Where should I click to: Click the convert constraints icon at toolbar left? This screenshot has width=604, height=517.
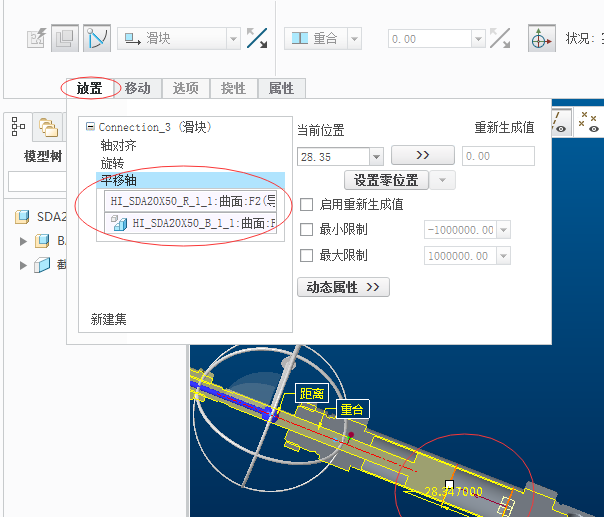(x=37, y=38)
